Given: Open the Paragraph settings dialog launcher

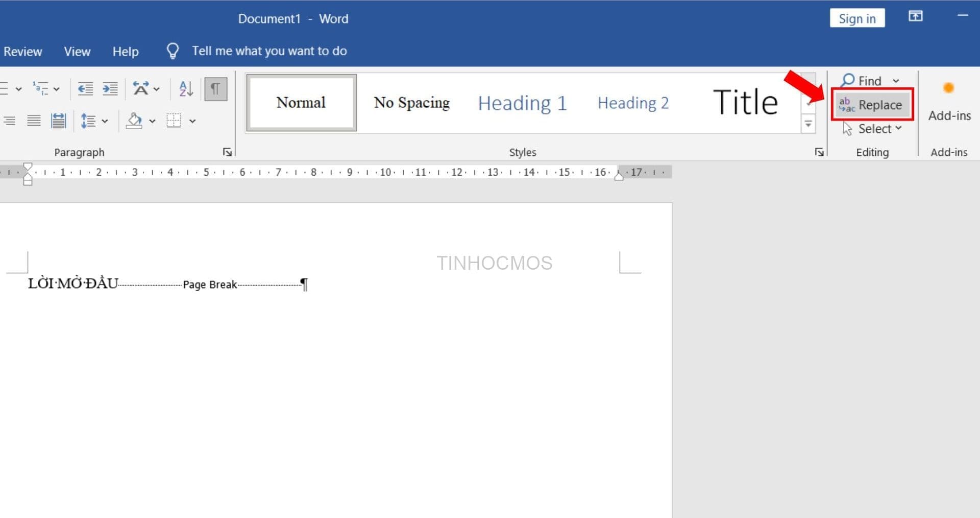Looking at the screenshot, I should (227, 152).
